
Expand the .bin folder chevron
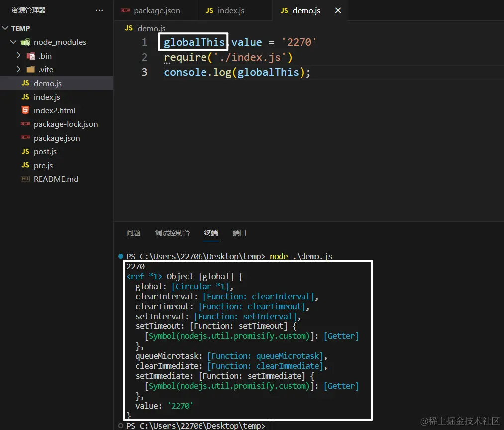point(18,56)
